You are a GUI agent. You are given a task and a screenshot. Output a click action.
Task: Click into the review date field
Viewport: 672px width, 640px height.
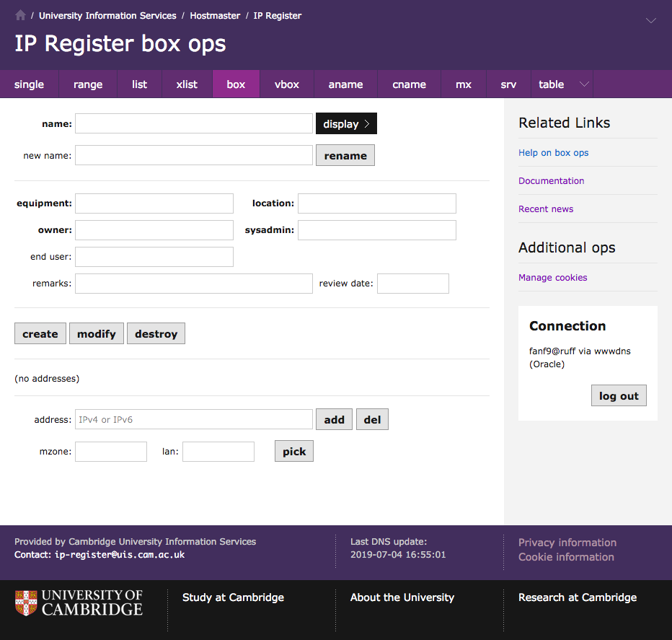[x=412, y=284]
